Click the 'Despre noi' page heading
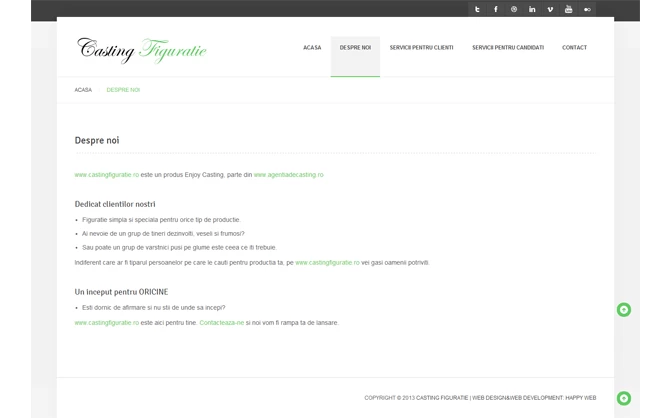Screen dimensions: 670x418 click(97, 141)
